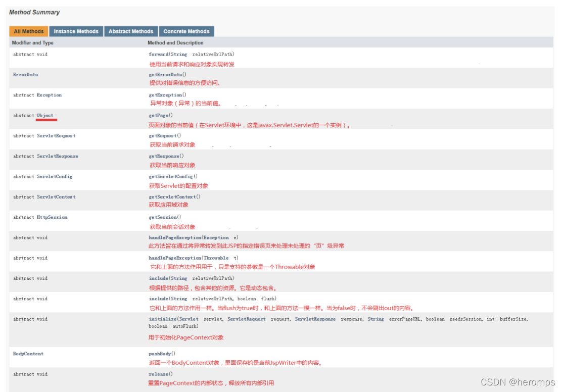Click ServletResponse in initialize signature
This screenshot has height=392, width=563.
coord(315,319)
